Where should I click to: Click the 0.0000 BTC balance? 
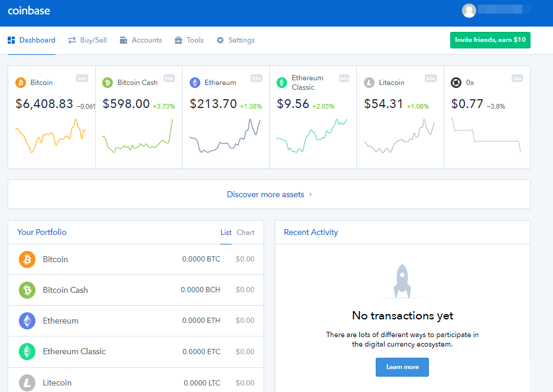click(x=201, y=259)
